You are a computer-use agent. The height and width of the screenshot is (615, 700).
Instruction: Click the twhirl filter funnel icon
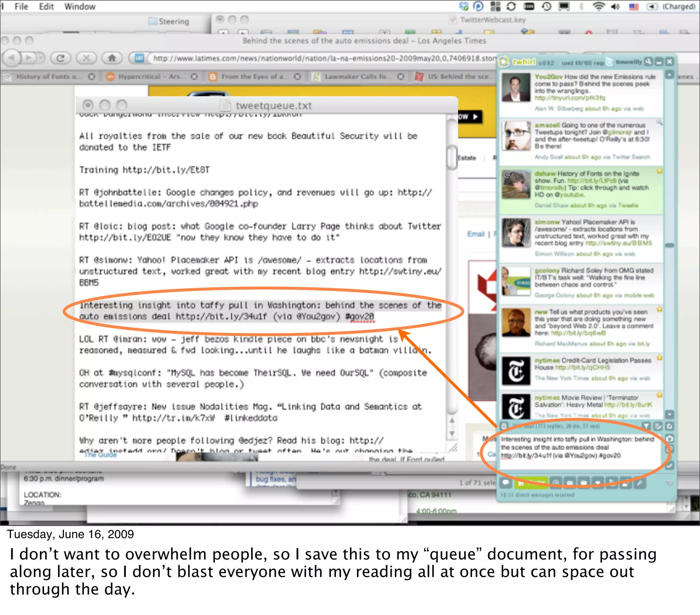646,426
